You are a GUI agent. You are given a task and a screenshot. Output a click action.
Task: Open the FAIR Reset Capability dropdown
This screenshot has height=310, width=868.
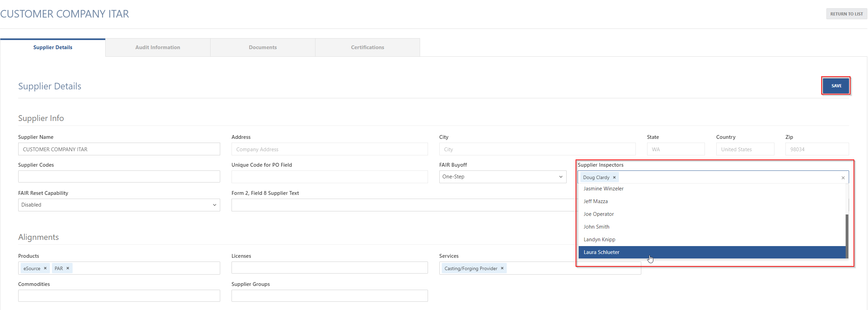[x=119, y=205]
